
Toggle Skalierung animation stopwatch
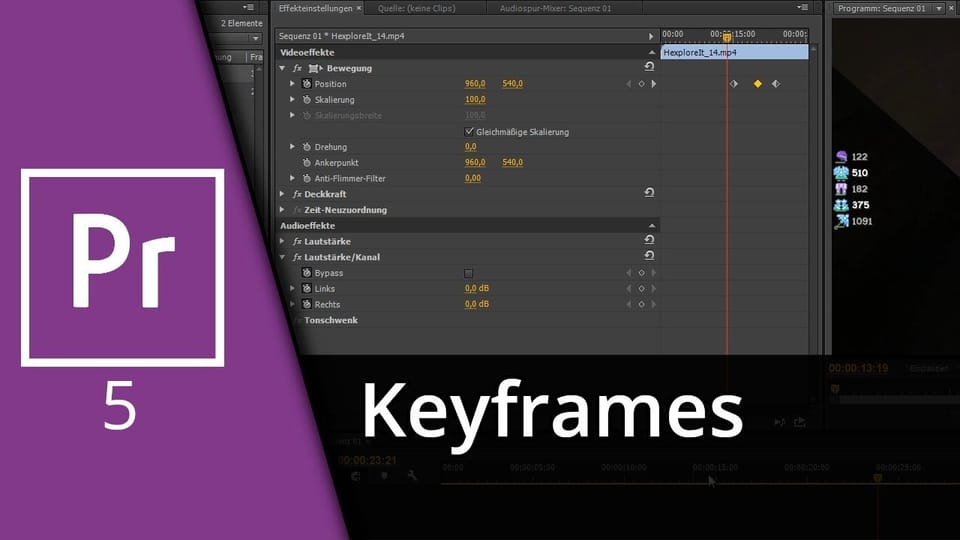tap(307, 100)
